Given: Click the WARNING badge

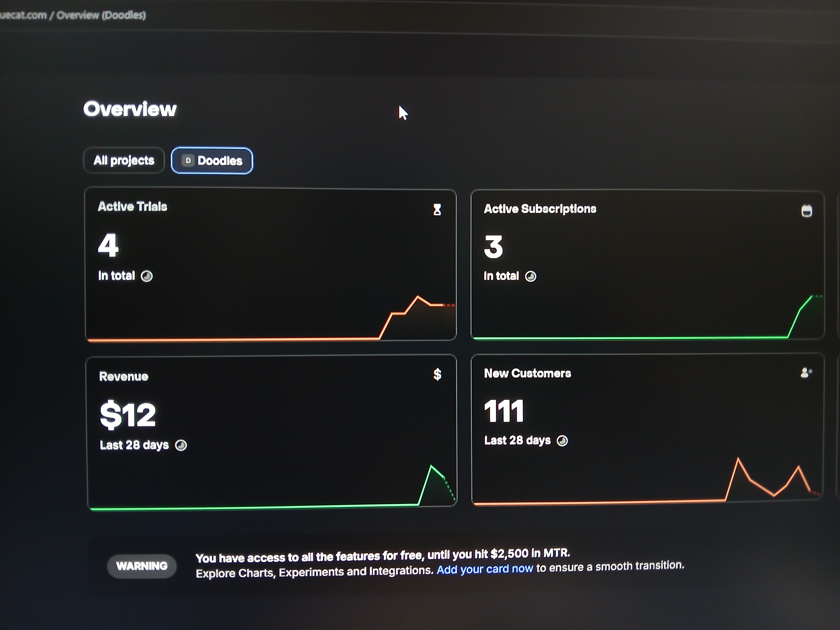Looking at the screenshot, I should (142, 566).
